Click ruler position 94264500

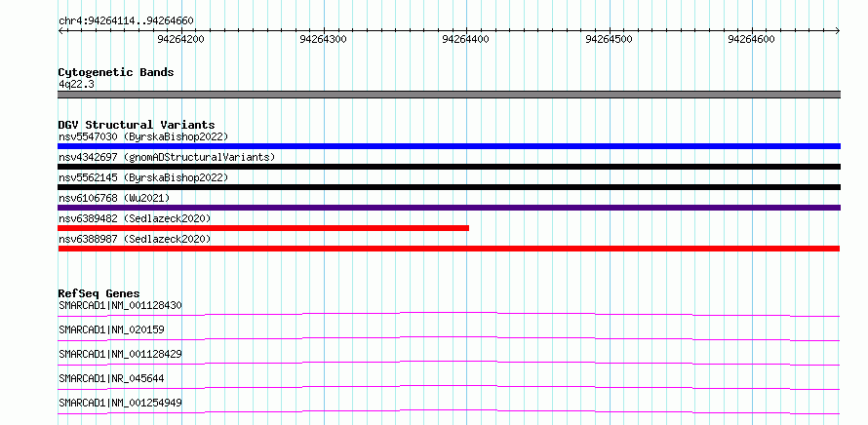click(x=609, y=39)
